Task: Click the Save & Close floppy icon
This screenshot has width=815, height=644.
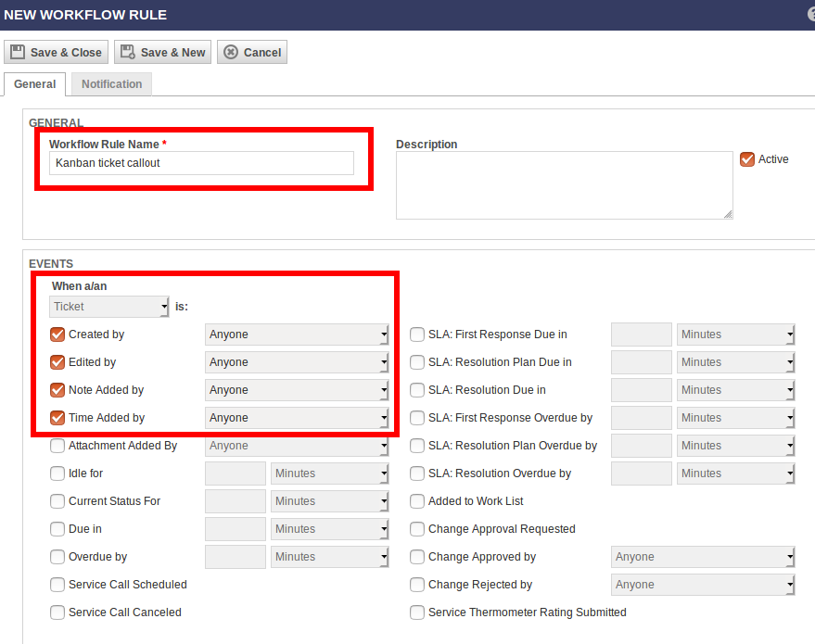Action: [x=18, y=52]
